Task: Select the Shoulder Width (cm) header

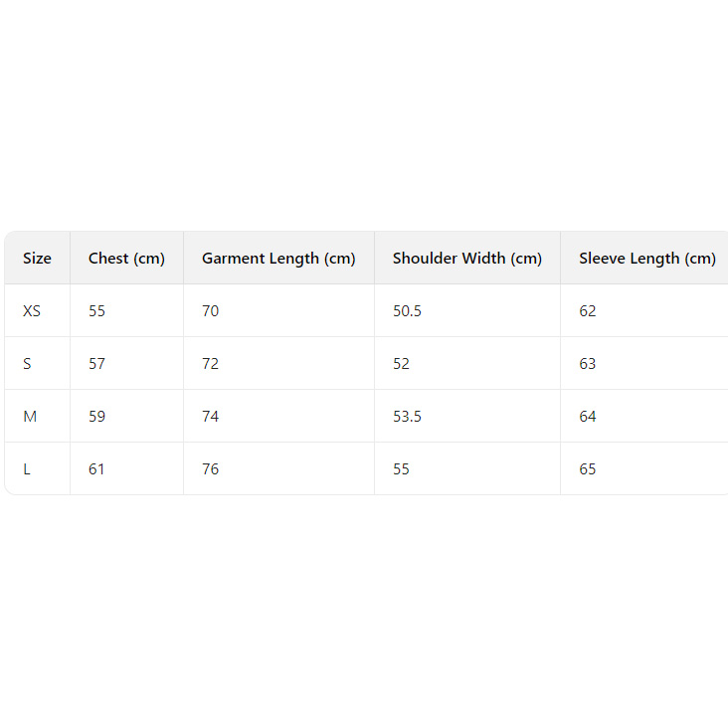Action: (x=467, y=259)
